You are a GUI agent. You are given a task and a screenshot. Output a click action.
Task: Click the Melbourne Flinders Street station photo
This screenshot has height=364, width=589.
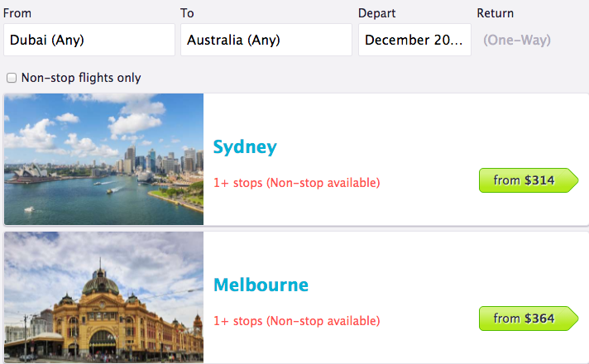coord(103,297)
